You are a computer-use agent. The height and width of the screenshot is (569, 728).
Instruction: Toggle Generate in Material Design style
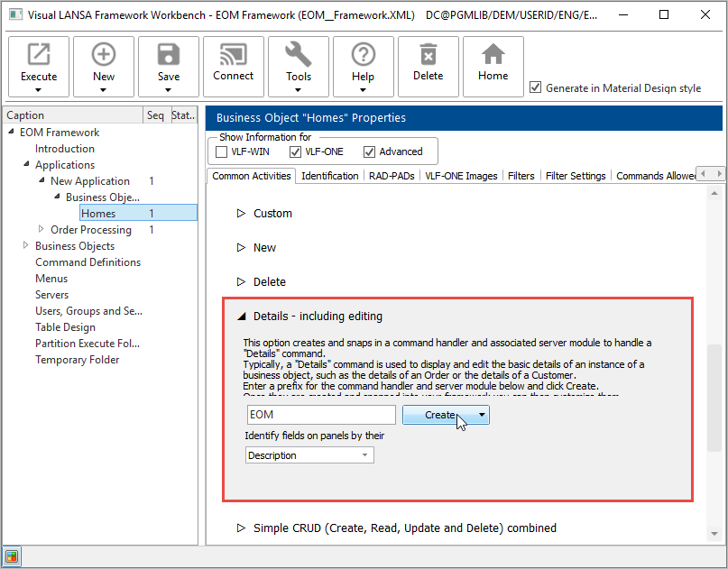(x=536, y=87)
